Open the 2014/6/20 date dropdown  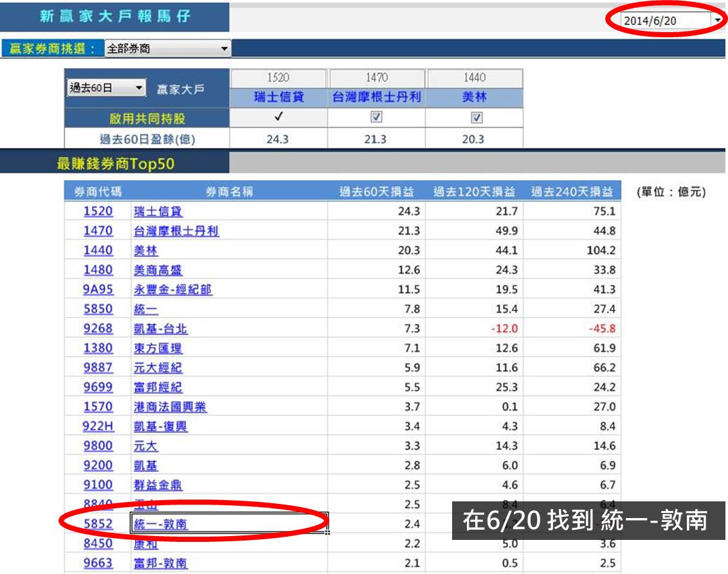pyautogui.click(x=718, y=21)
